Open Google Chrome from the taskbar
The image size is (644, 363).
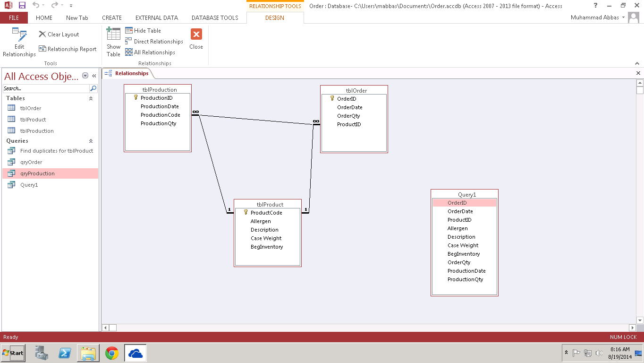click(112, 353)
